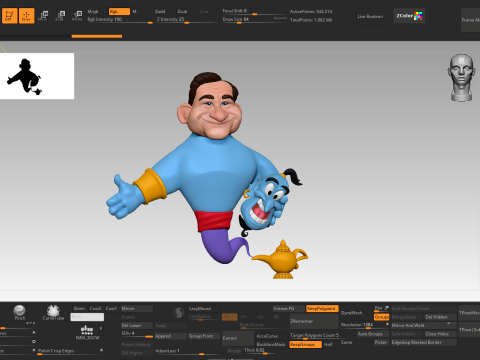Select the Scale transform icon
Image resolution: width=480 pixels, height=360 pixels.
(x=60, y=16)
